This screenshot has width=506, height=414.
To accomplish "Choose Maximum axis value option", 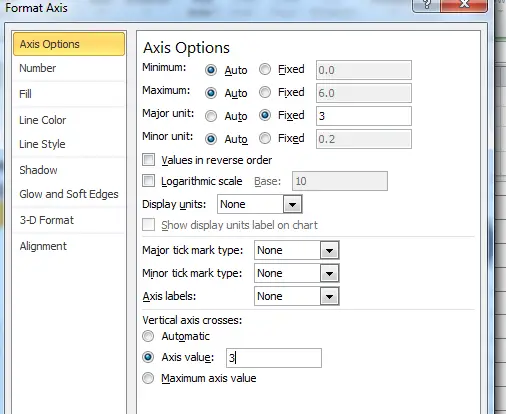I will coord(148,378).
